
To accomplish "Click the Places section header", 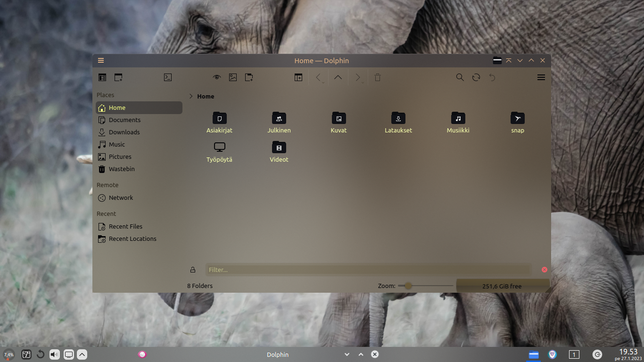I will tap(106, 95).
